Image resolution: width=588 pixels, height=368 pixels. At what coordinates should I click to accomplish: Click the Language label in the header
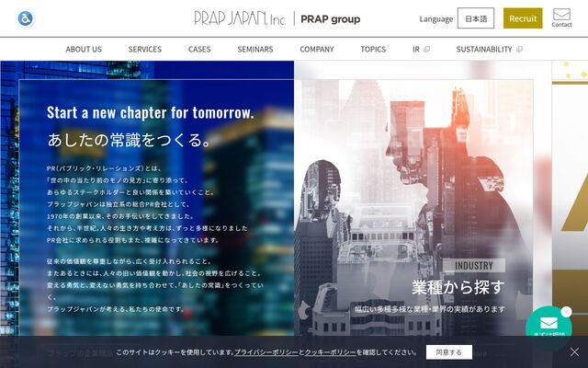coord(436,18)
